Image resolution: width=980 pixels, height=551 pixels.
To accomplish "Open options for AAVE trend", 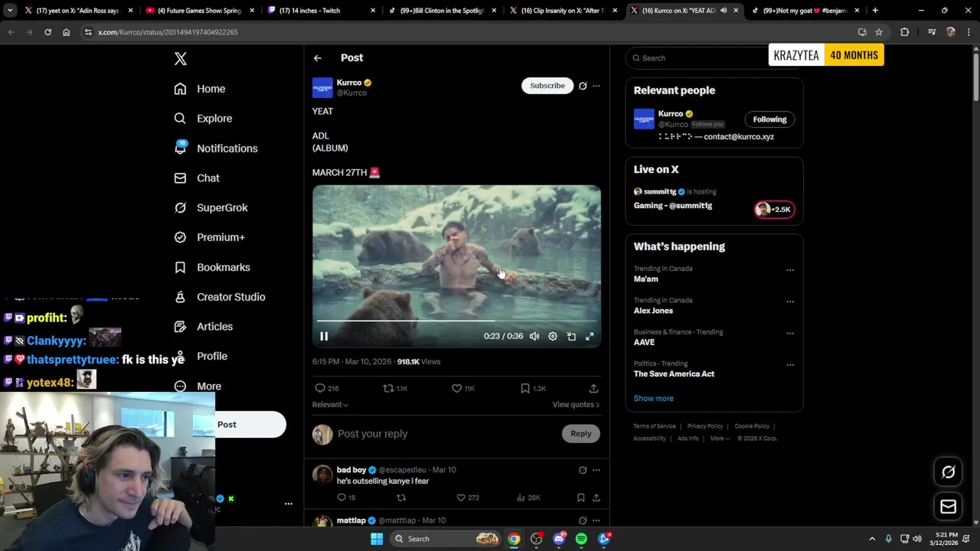I will coord(790,334).
